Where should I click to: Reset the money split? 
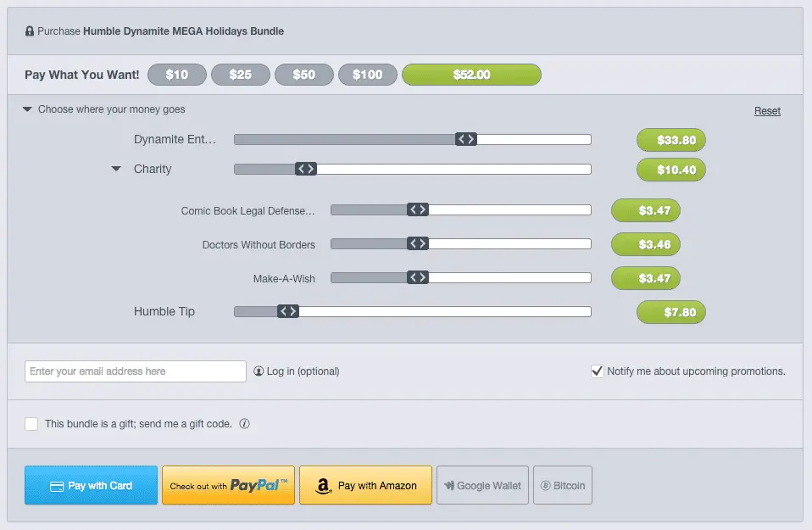click(x=767, y=111)
